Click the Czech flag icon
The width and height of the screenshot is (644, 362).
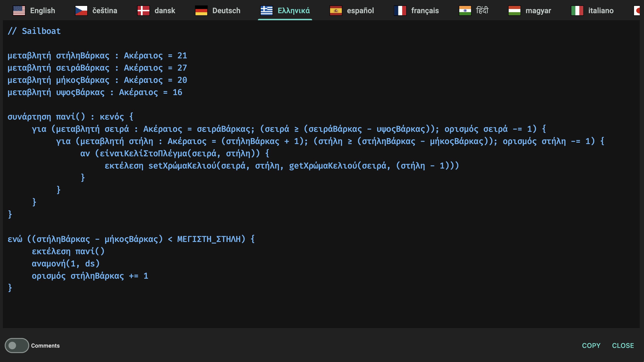click(81, 11)
